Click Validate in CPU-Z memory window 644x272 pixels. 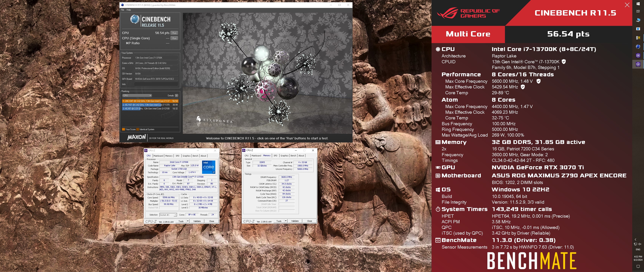point(295,221)
